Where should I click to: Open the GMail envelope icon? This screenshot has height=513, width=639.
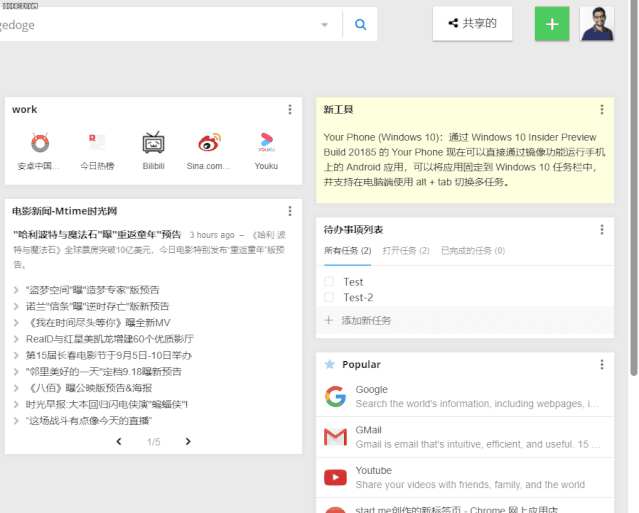[335, 437]
